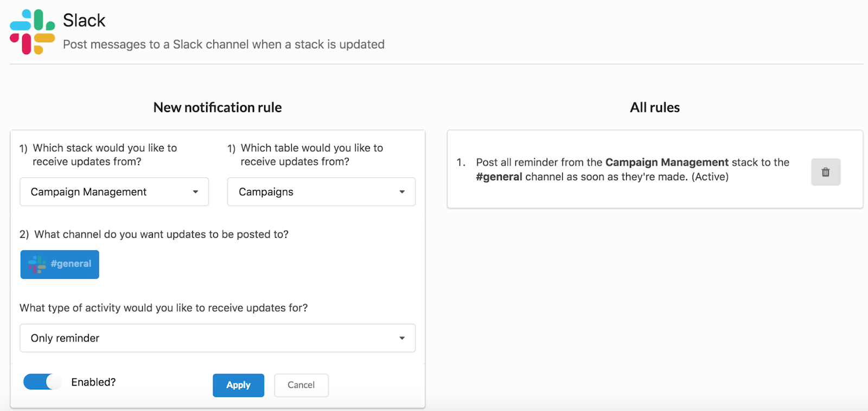Click the caret arrow beside Only reminder
868x411 pixels.
coord(402,338)
